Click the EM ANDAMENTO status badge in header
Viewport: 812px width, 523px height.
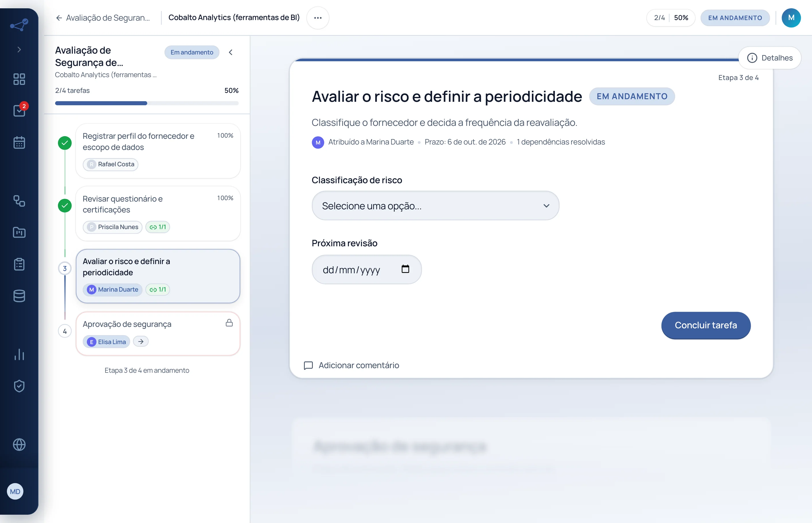click(735, 18)
